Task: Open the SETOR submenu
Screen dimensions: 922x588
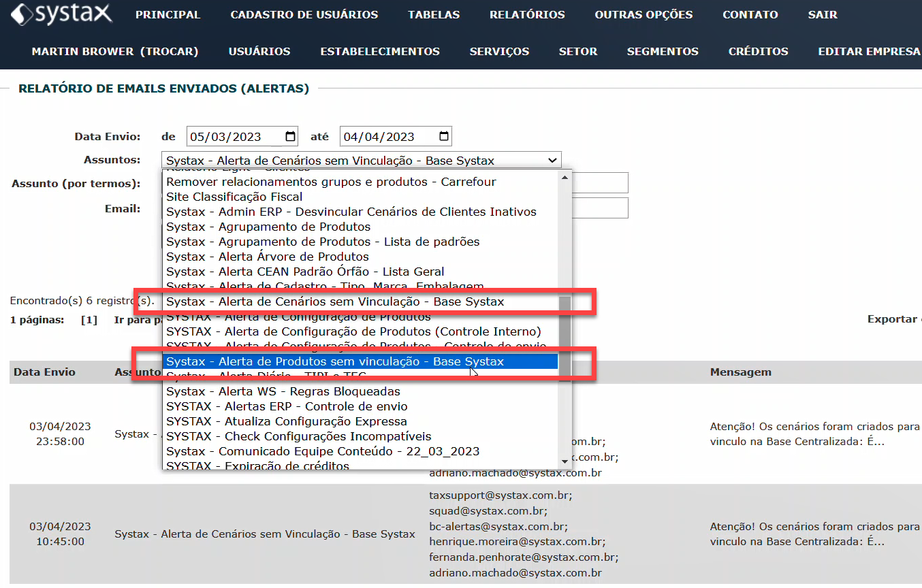Action: (578, 51)
